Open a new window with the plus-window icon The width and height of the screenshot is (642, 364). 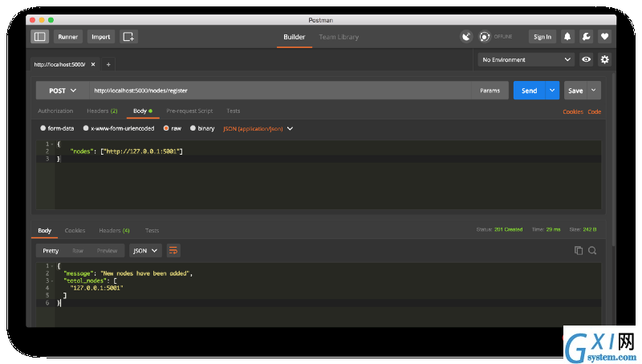[128, 36]
